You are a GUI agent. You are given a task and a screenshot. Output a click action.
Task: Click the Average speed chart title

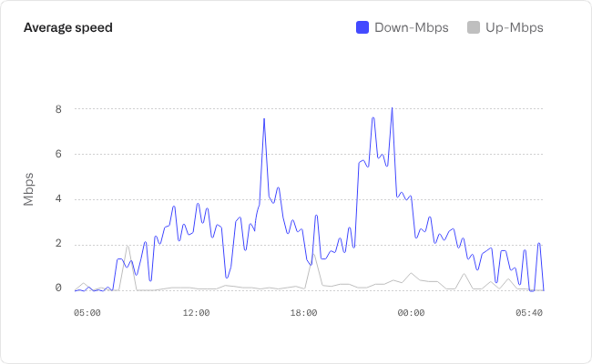click(68, 27)
